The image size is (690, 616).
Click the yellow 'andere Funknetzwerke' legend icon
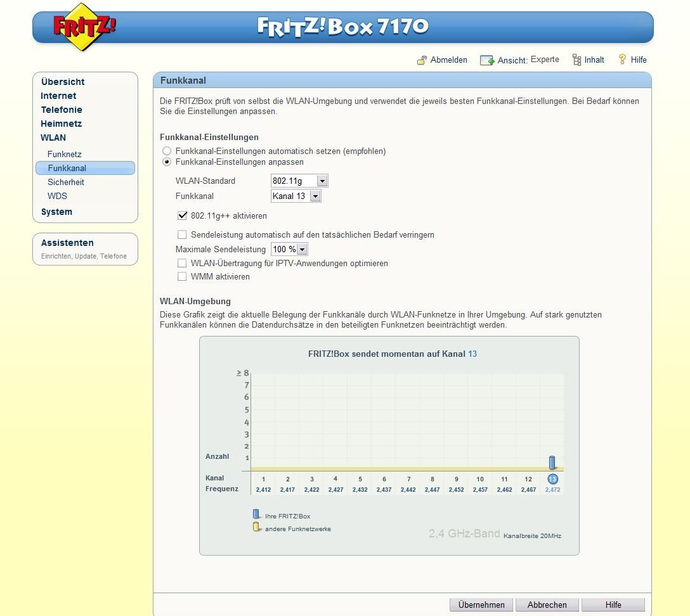256,527
